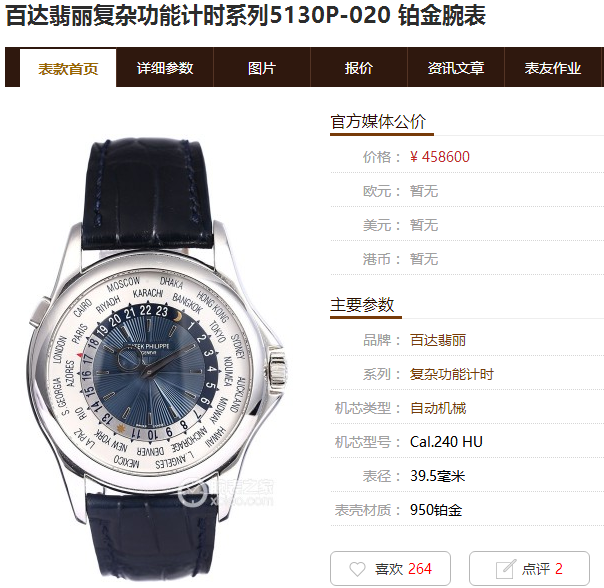Open the 图片 tab
Image resolution: width=604 pixels, height=588 pixels.
tap(262, 68)
